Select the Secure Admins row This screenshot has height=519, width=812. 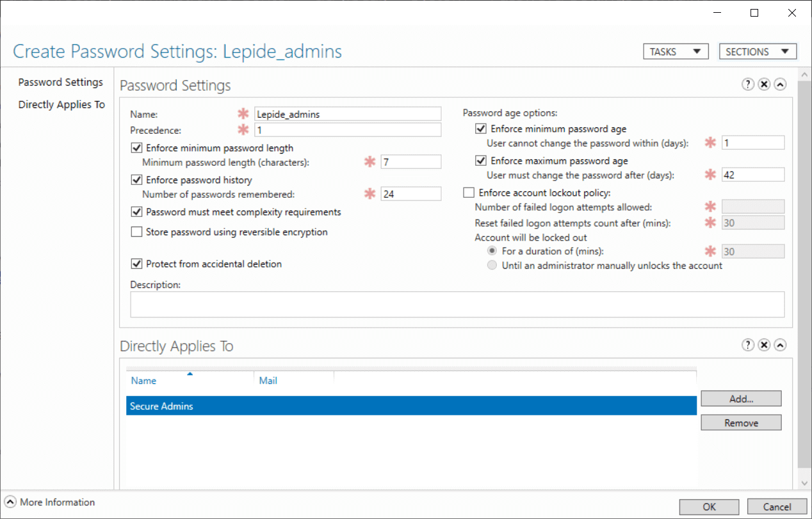coord(411,406)
